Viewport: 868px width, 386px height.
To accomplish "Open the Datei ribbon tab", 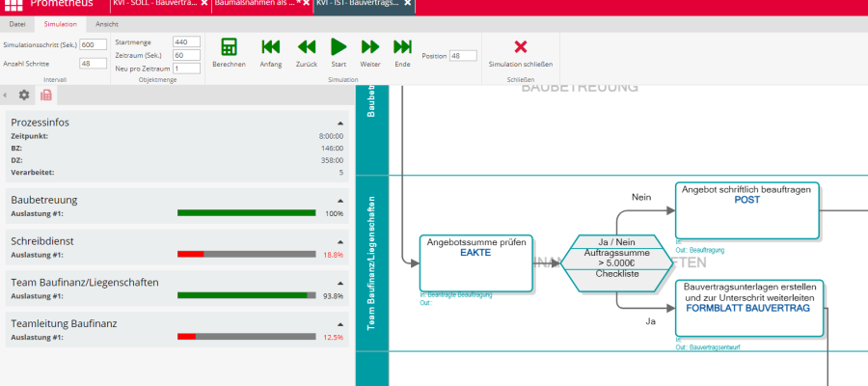I will [x=17, y=24].
